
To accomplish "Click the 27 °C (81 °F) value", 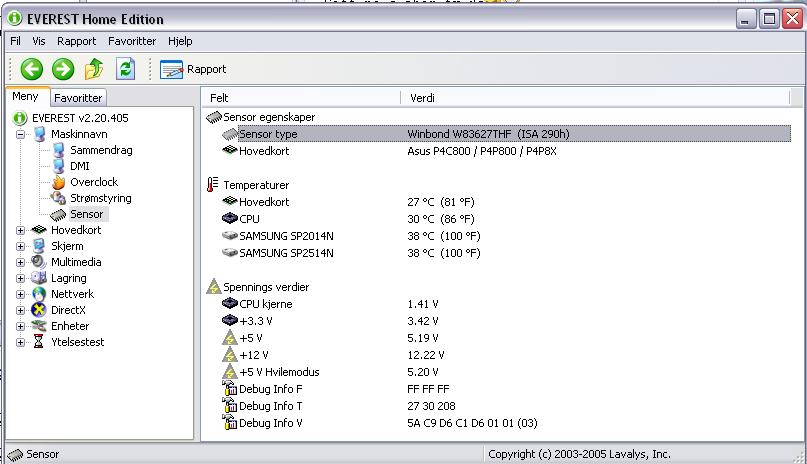I will pos(441,202).
